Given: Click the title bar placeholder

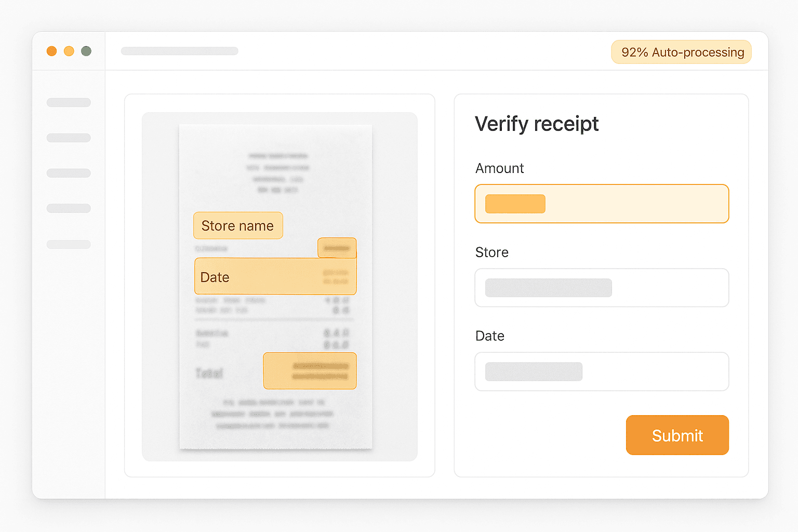Looking at the screenshot, I should click(180, 51).
